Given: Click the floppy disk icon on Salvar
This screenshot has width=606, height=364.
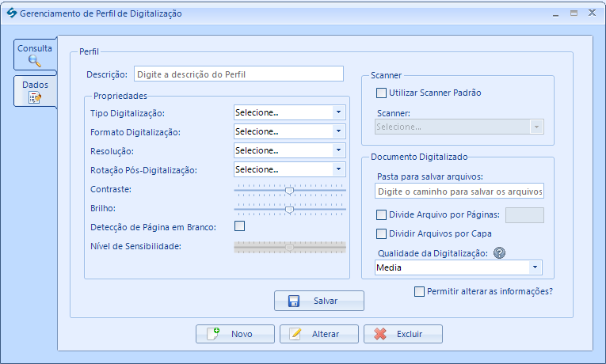Looking at the screenshot, I should (x=294, y=301).
